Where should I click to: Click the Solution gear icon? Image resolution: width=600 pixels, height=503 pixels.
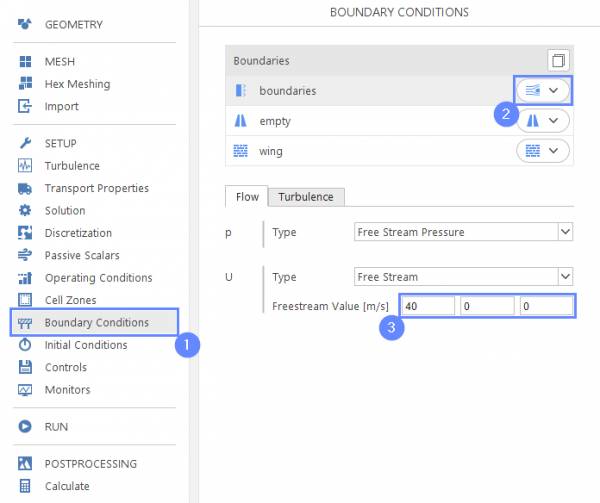(x=25, y=210)
